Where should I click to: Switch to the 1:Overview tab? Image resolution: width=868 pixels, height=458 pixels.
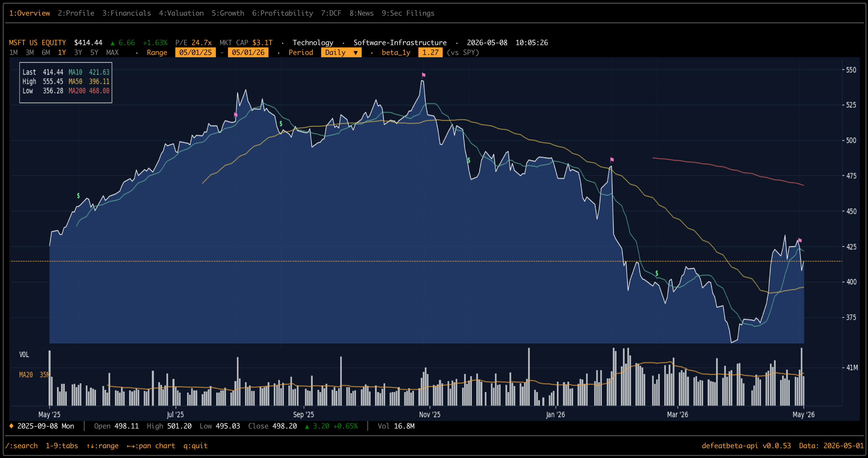(x=29, y=13)
